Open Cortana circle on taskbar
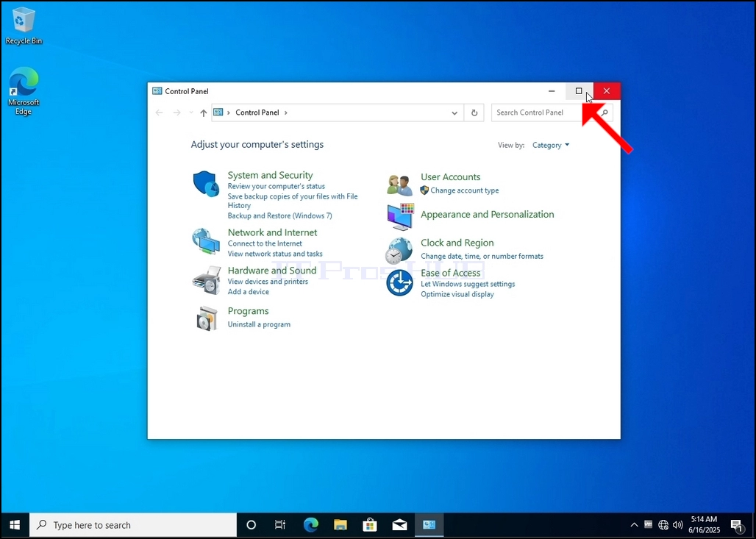 251,524
